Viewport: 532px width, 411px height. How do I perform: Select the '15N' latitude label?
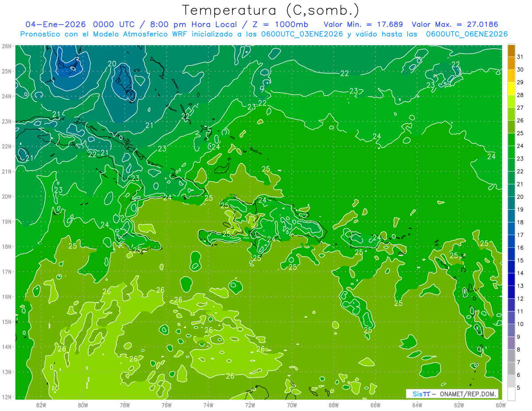point(6,321)
